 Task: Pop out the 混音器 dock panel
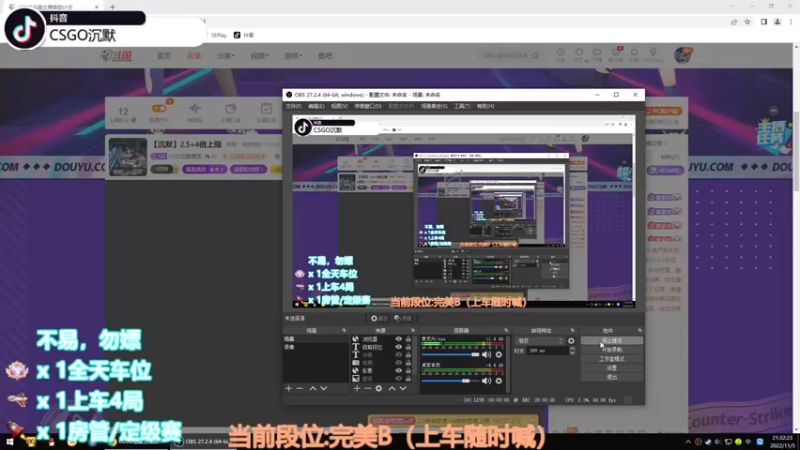tap(506, 331)
